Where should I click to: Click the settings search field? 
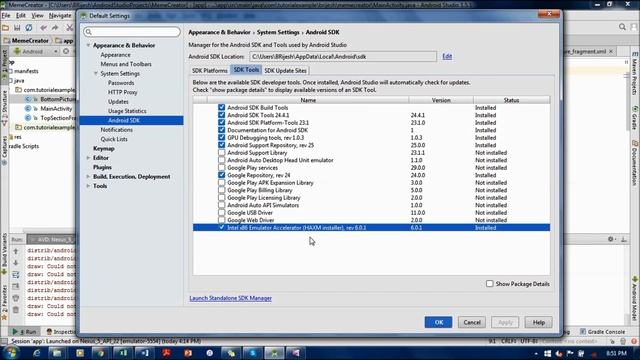pos(132,32)
